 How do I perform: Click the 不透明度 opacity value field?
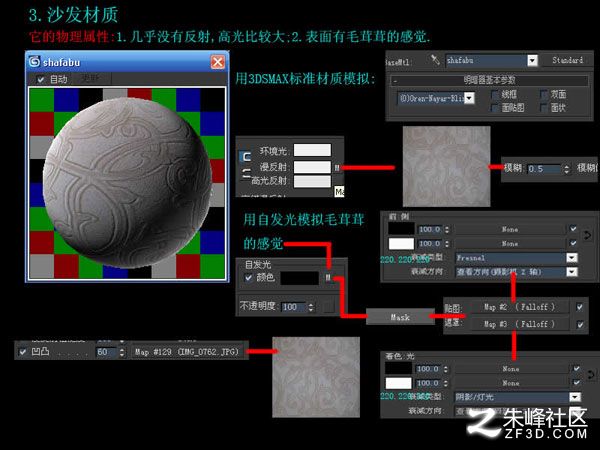click(294, 307)
